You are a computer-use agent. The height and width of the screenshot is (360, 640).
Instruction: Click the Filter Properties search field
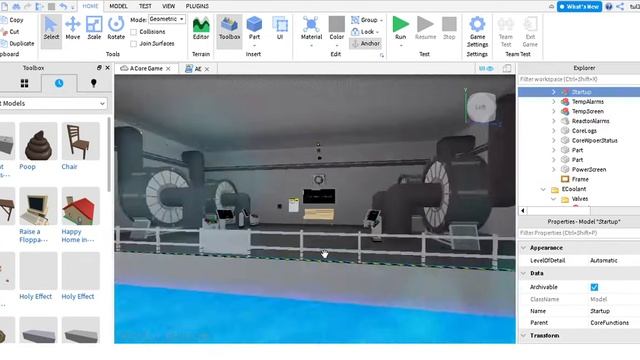coord(579,233)
